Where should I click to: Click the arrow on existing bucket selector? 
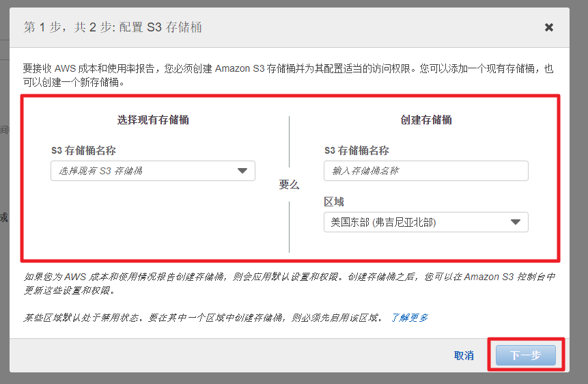click(x=242, y=171)
